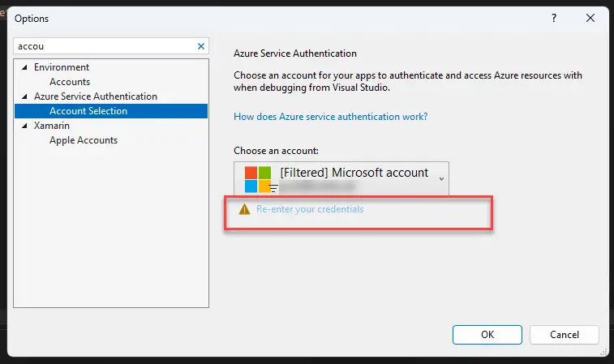This screenshot has height=364, width=614.
Task: Clear the search box with the X icon
Action: pyautogui.click(x=201, y=47)
